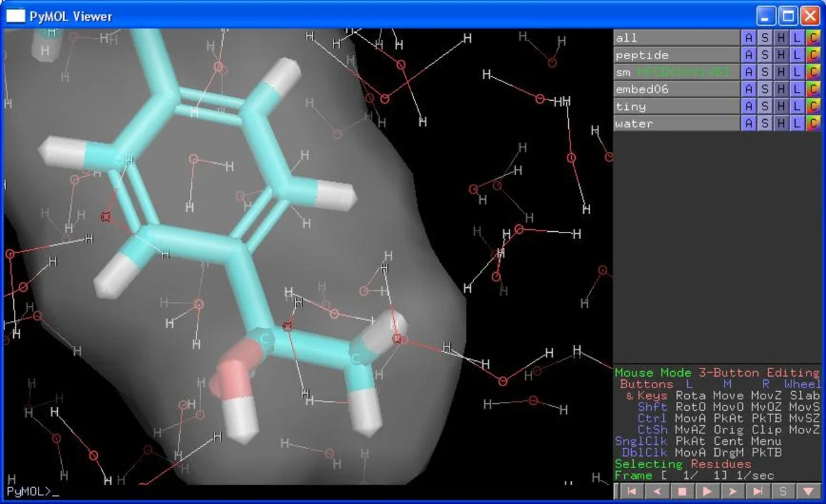Click the downward triangle playback button
This screenshot has width=826, height=504.
pos(809,491)
